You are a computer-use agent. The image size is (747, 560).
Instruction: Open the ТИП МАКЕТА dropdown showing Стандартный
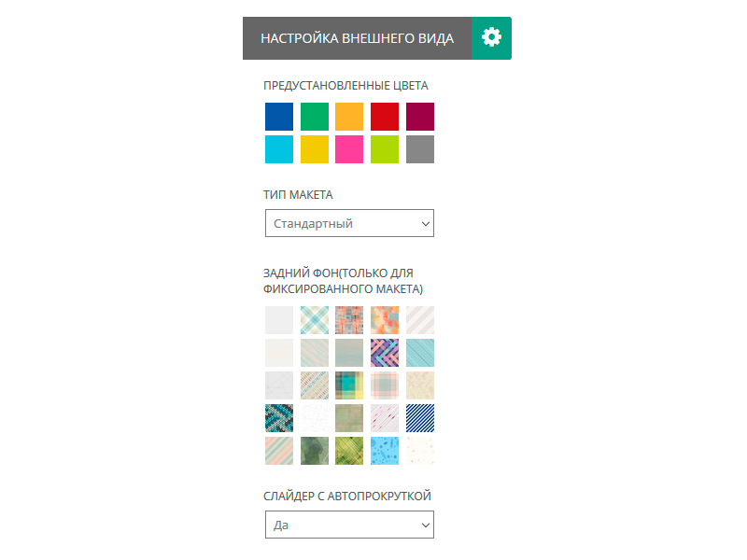pyautogui.click(x=349, y=223)
